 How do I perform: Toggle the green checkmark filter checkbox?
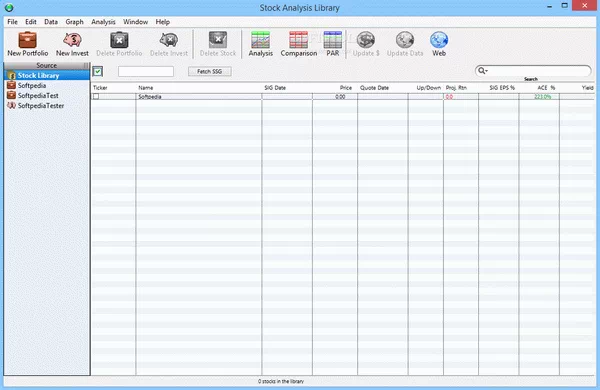point(98,71)
